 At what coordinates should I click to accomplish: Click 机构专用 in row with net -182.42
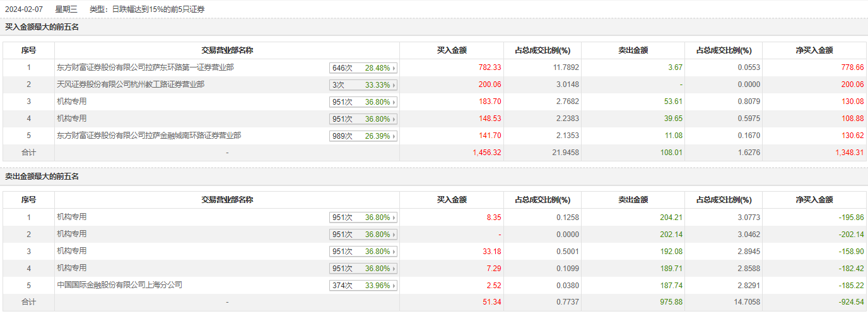click(71, 268)
